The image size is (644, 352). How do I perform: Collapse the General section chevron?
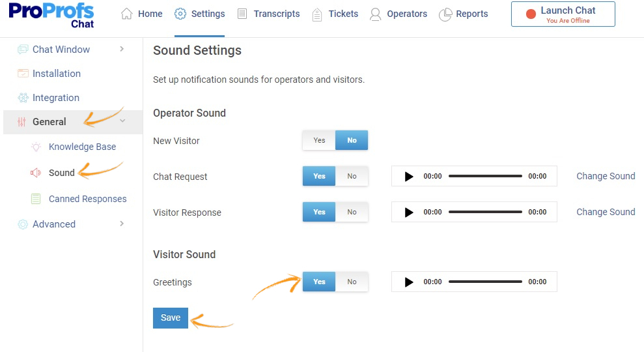click(122, 121)
